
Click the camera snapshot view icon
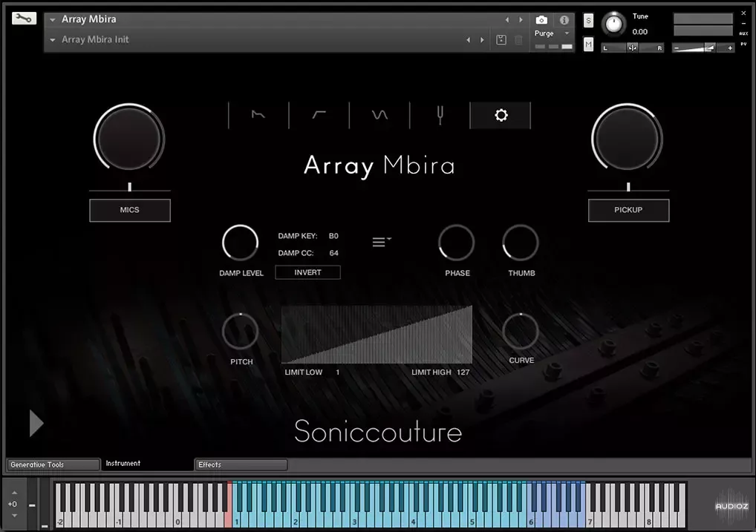541,20
